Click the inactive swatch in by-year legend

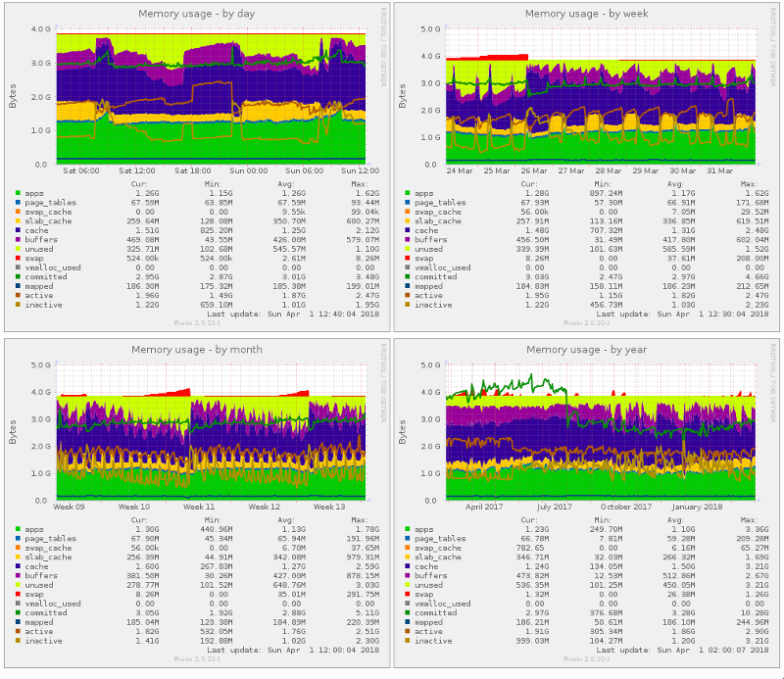tap(406, 641)
